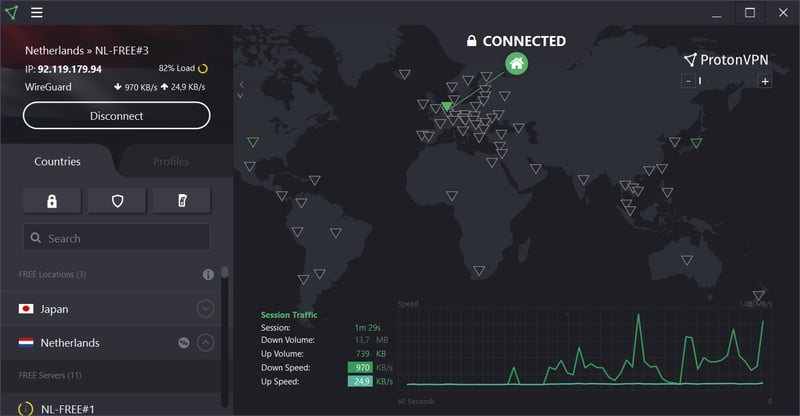The height and width of the screenshot is (416, 800).
Task: Maximize the ProtonVPN window
Action: tap(749, 13)
